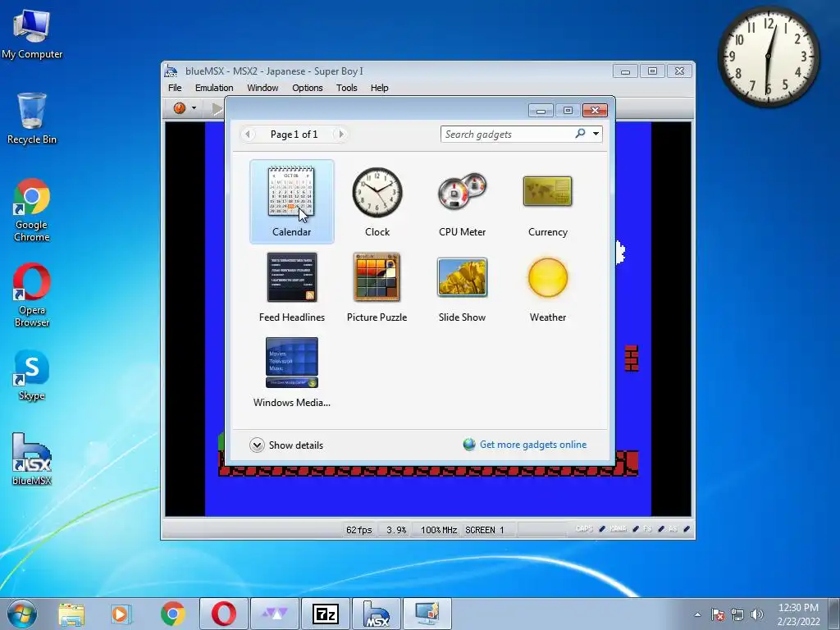Click the blueMSX title bar app icon
Screen dimensions: 840x630
click(171, 71)
